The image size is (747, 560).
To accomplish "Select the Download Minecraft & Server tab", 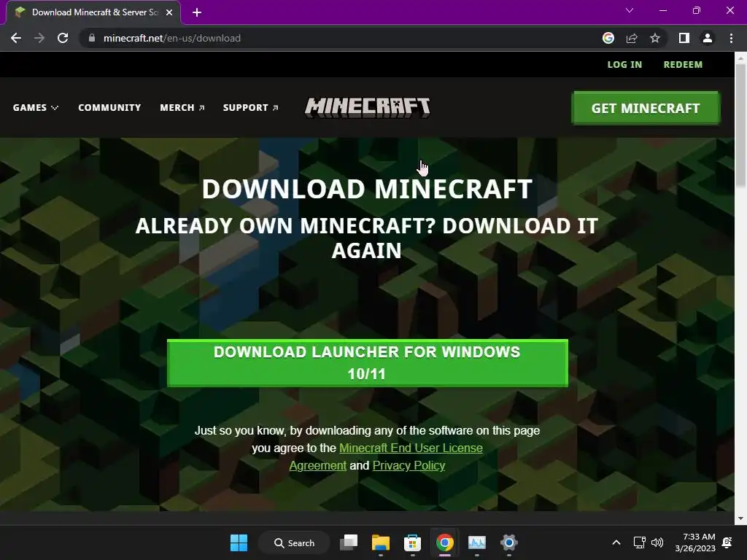I will 93,12.
